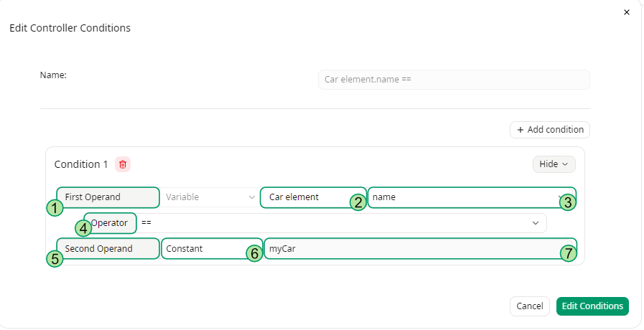Click the Condition 1 title
This screenshot has width=644, height=330.
pos(81,164)
